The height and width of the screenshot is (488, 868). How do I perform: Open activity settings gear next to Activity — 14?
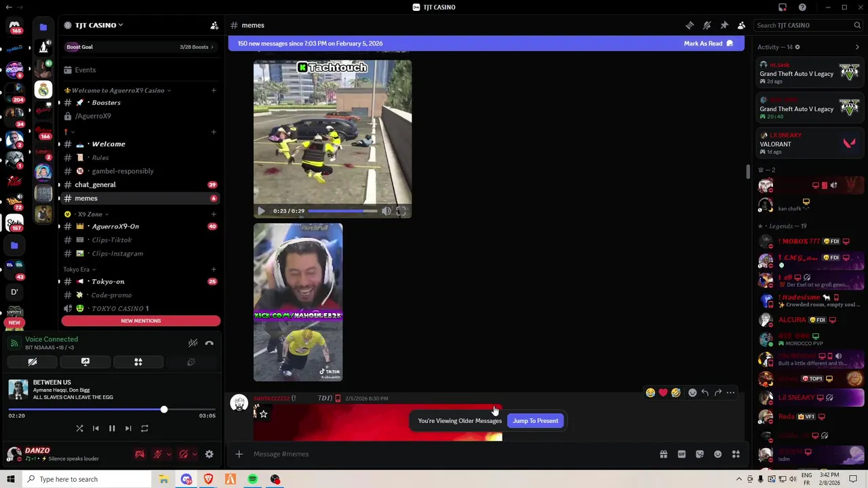point(797,47)
